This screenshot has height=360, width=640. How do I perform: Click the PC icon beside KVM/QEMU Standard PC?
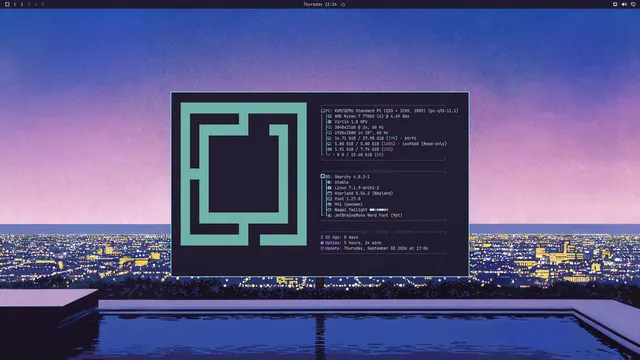click(323, 111)
